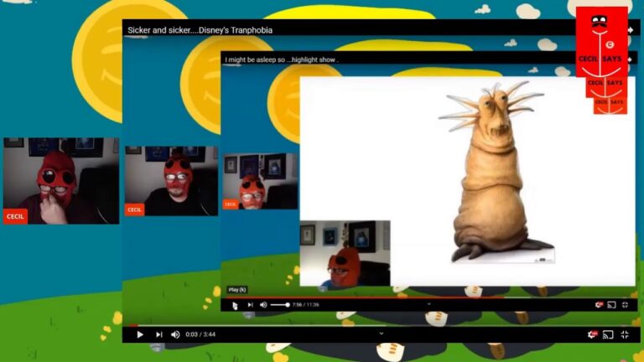Cast the outer player to TV
Image resolution: width=644 pixels, height=362 pixels.
click(x=608, y=334)
